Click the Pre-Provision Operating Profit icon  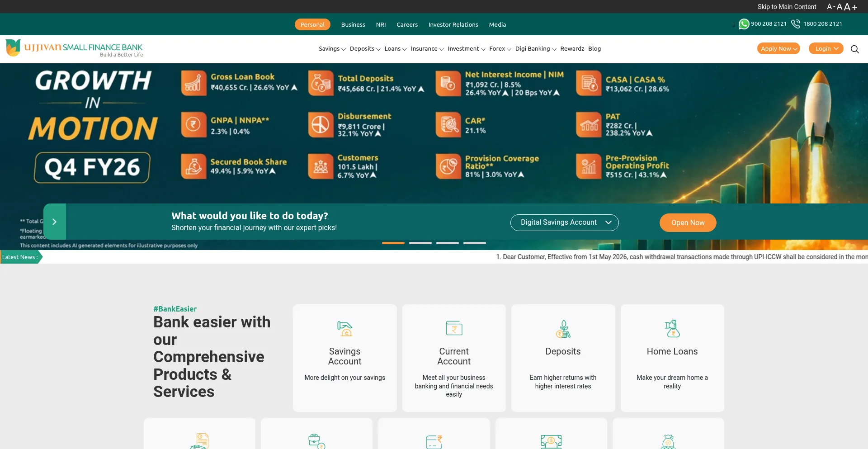point(589,166)
